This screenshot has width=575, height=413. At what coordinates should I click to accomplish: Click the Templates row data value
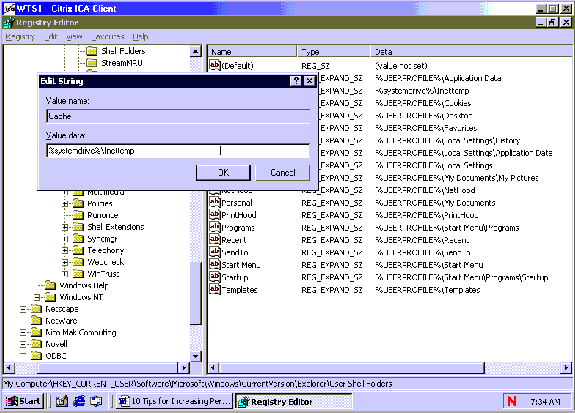coord(428,290)
